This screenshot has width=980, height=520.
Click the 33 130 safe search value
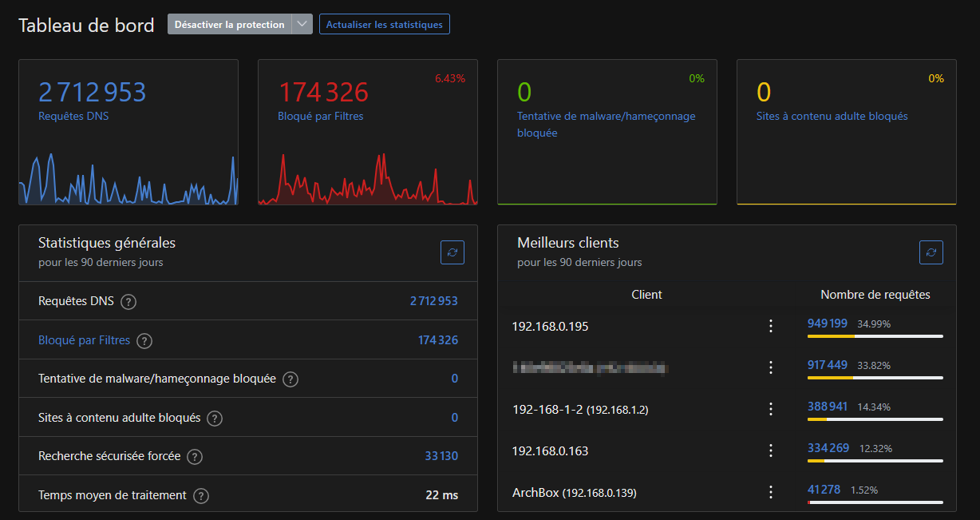(441, 456)
